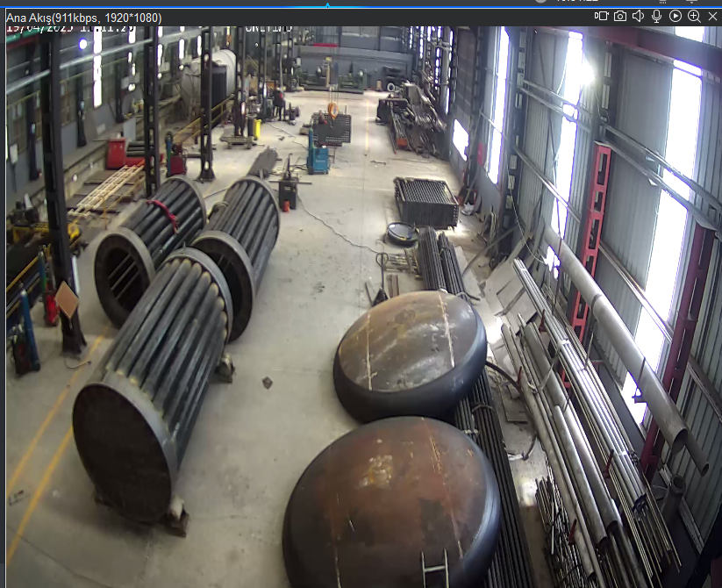Close the camera stream with the X icon

pos(712,17)
